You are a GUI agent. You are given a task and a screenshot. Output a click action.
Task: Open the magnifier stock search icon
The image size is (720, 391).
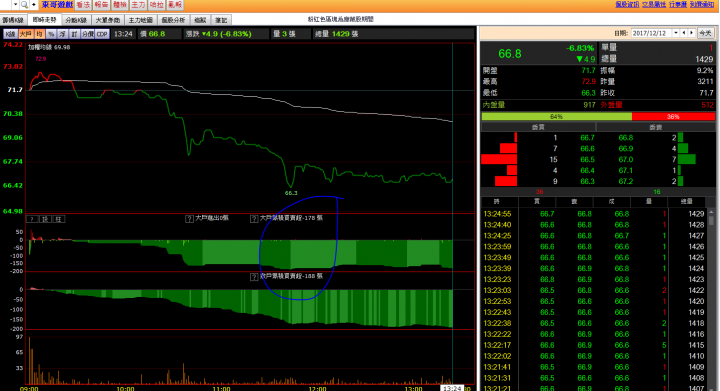[24, 5]
